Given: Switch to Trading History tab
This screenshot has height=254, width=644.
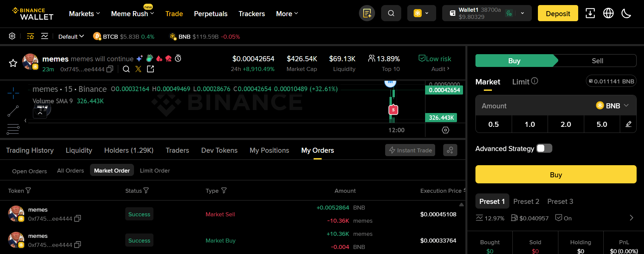Looking at the screenshot, I should [x=30, y=150].
